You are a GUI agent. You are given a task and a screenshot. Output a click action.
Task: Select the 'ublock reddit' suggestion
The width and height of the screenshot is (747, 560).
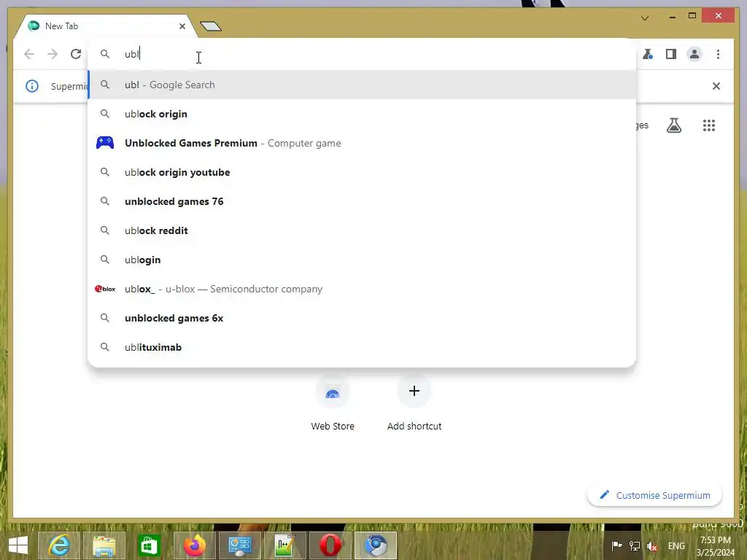pyautogui.click(x=362, y=230)
